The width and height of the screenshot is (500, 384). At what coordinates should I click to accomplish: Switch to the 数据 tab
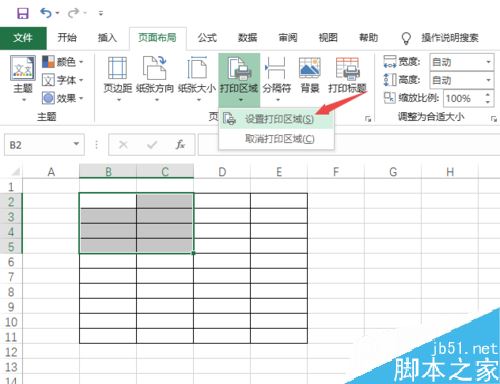247,37
